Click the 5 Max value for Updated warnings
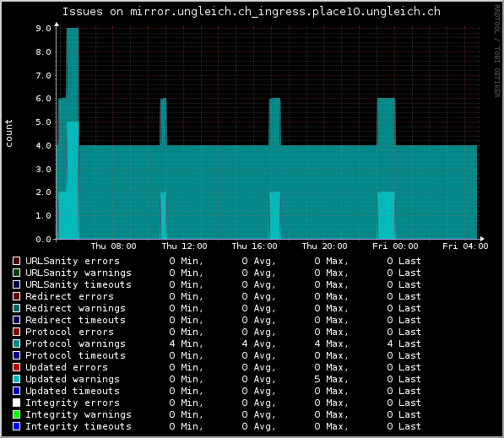This screenshot has height=438, width=504. click(331, 379)
